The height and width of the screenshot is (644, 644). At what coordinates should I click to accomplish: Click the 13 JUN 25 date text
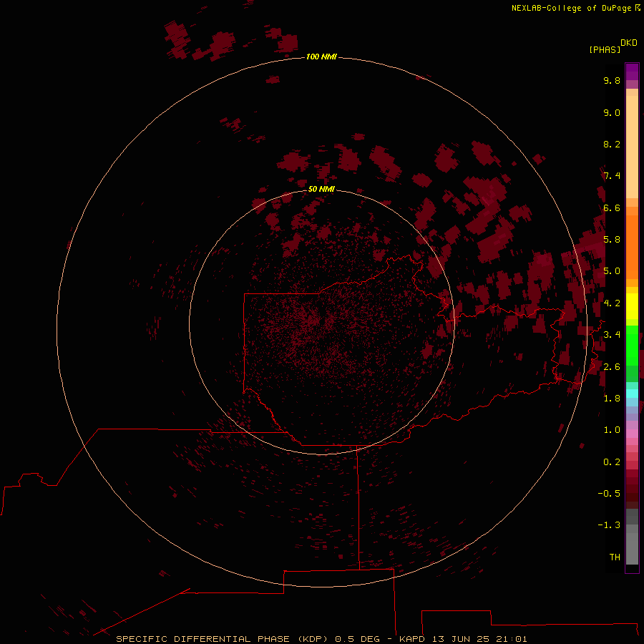tap(459, 639)
